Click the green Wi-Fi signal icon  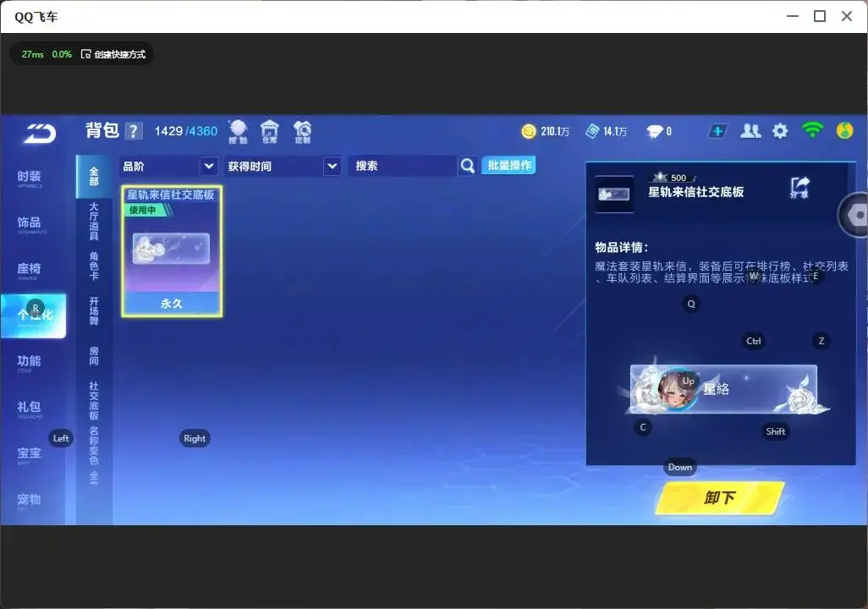tap(812, 130)
